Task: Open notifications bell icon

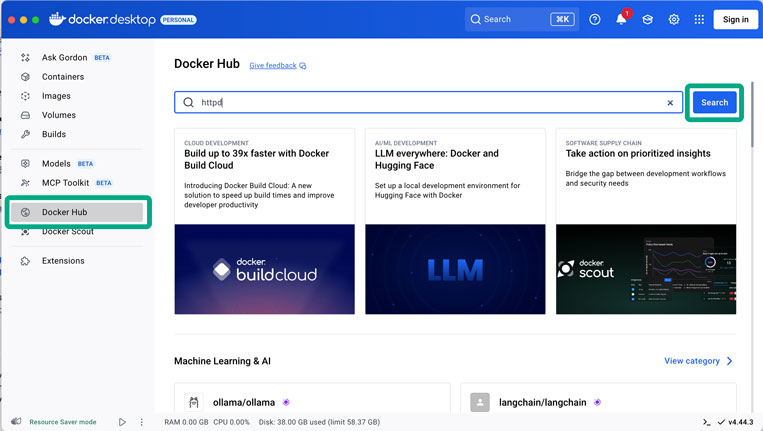Action: pyautogui.click(x=621, y=19)
